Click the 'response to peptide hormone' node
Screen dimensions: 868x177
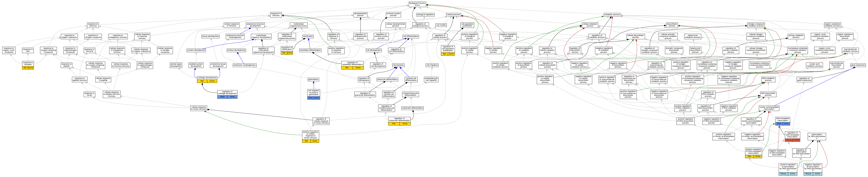(x=80, y=79)
